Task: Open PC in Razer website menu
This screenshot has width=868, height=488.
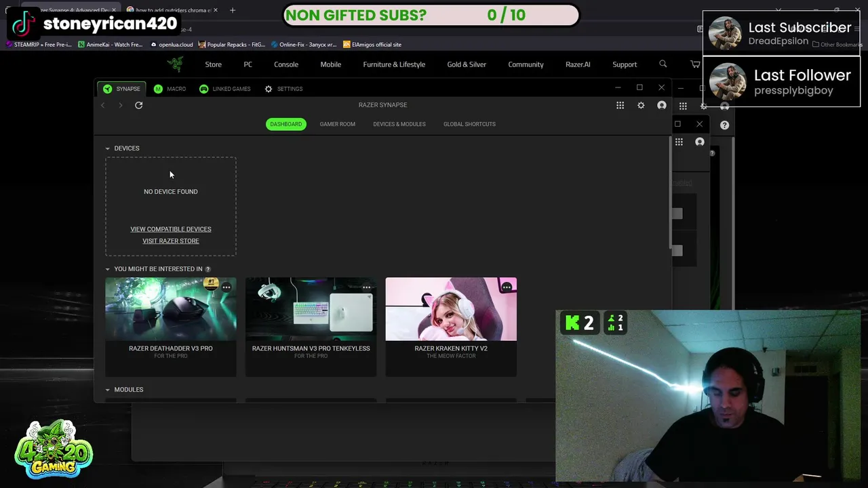Action: pos(248,64)
